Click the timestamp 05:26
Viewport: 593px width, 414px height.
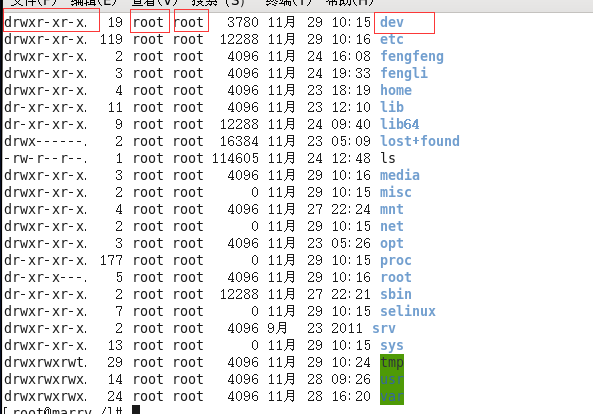point(351,243)
